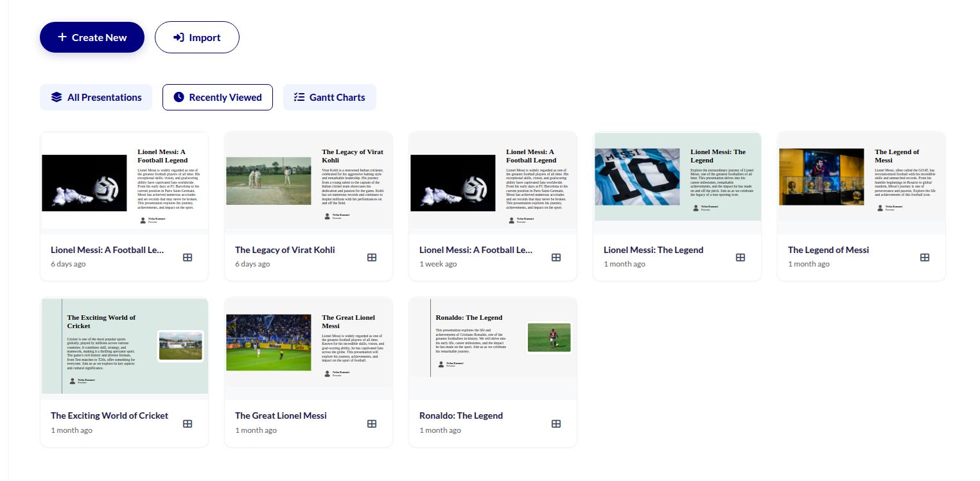The width and height of the screenshot is (980, 481).
Task: Click the grid icon on Lionel Messi: The Legend
Action: (740, 257)
